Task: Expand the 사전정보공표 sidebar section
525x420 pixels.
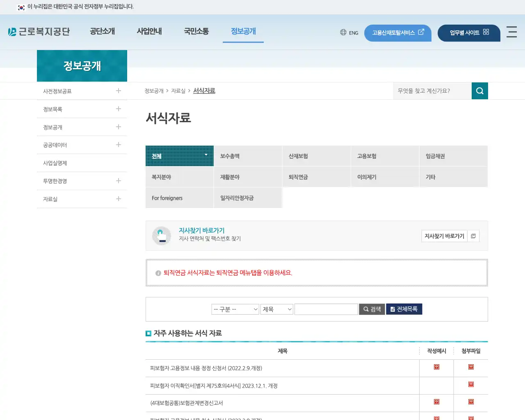Action: [118, 91]
